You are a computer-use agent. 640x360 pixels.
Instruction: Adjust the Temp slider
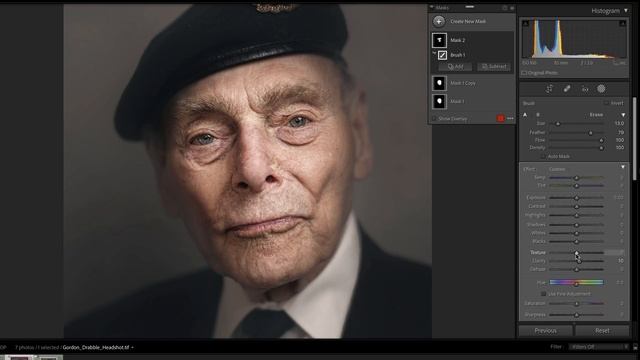(x=576, y=178)
